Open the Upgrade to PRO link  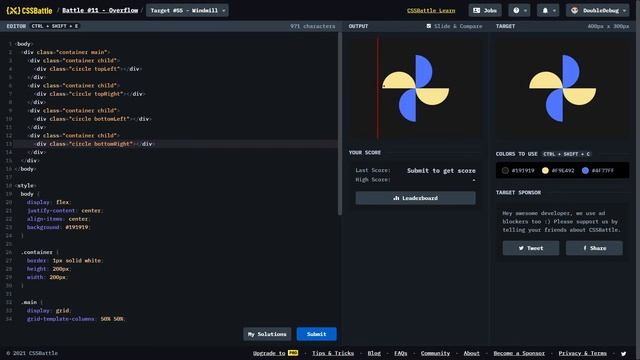pos(275,353)
